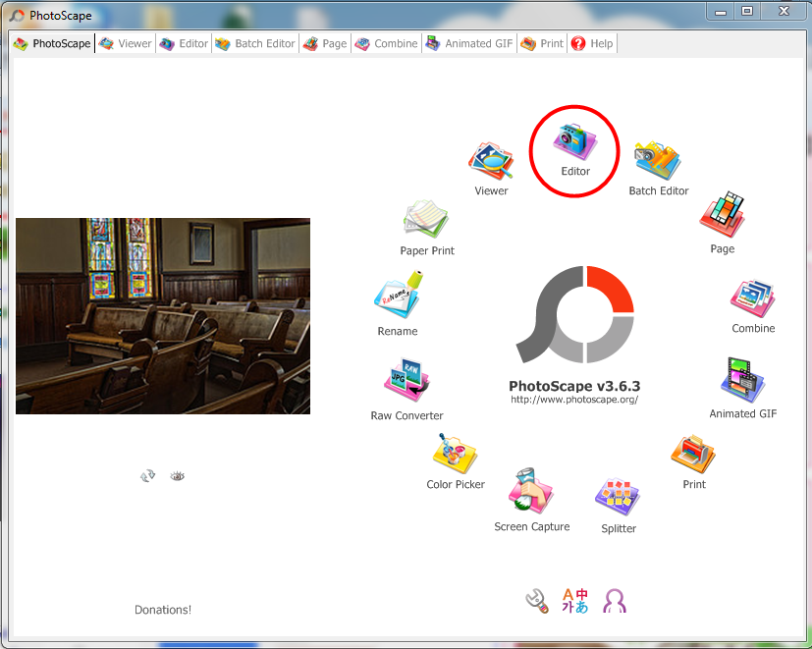Screen dimensions: 812x649
Task: Switch to the Page tab
Action: (x=325, y=43)
